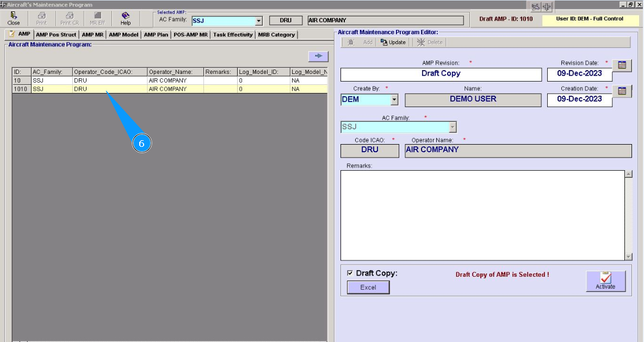Click Update in editor toolbar
Screen dimensions: 644x342
click(x=393, y=42)
